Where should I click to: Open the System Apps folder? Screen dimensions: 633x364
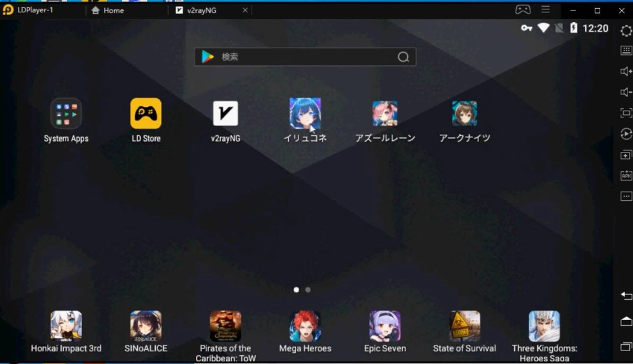pos(66,114)
